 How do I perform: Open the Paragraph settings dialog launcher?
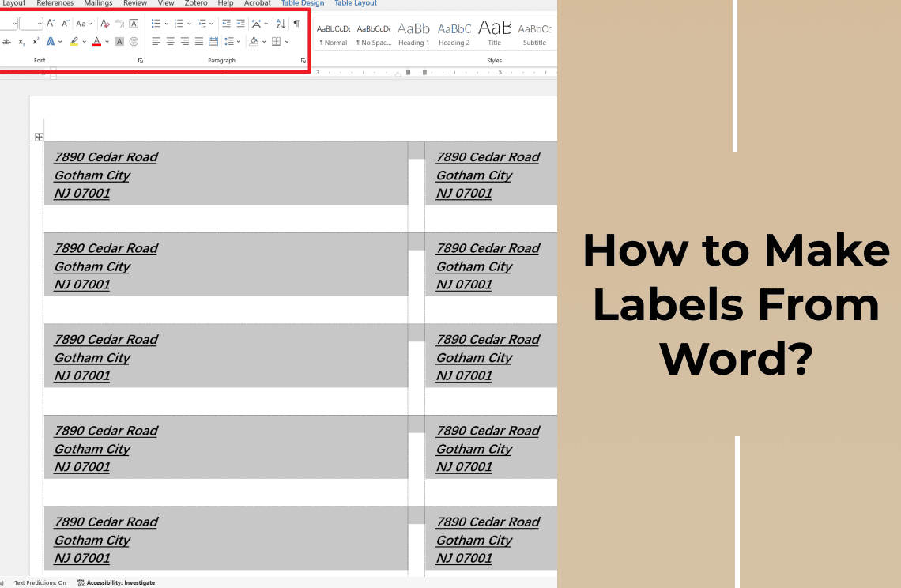pos(303,60)
